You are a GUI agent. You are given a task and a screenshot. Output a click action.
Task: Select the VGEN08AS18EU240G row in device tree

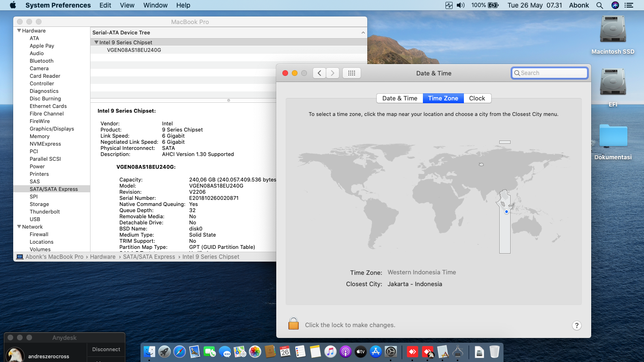click(x=229, y=50)
